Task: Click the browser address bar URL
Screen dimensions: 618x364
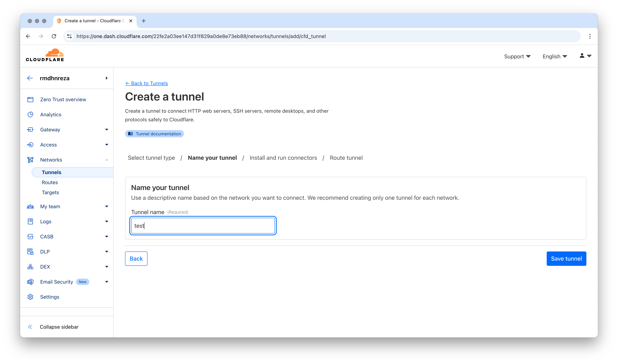Action: pyautogui.click(x=201, y=36)
